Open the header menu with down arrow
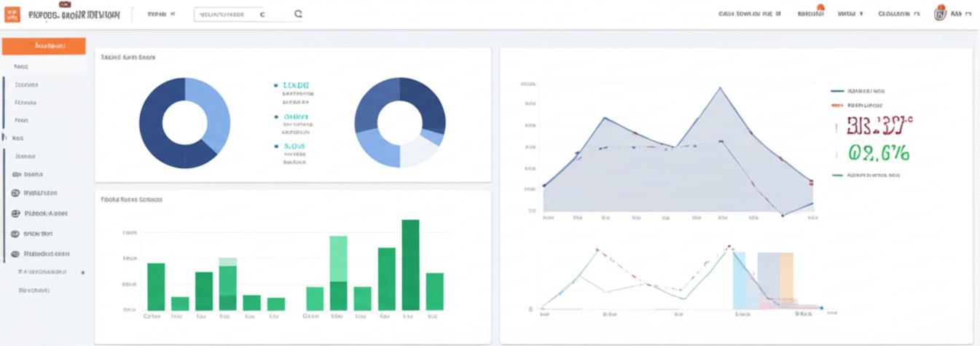 (x=850, y=13)
